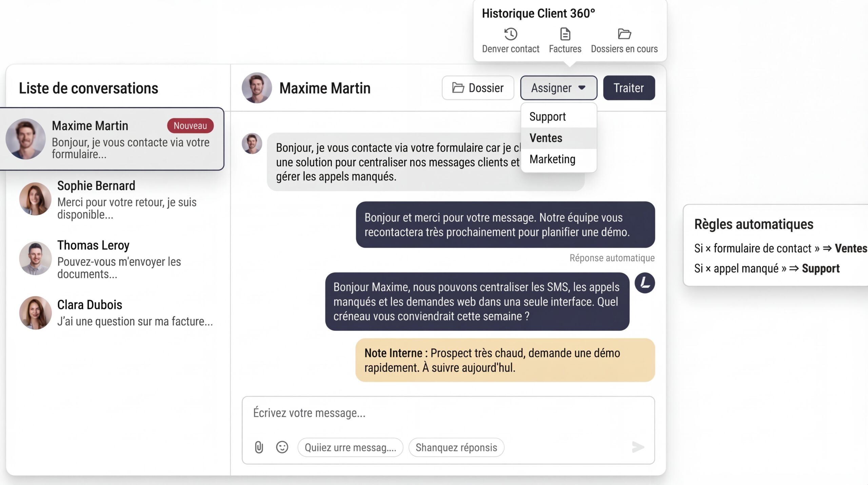This screenshot has width=868, height=485.
Task: Open the emoji picker smiley icon
Action: tap(282, 447)
